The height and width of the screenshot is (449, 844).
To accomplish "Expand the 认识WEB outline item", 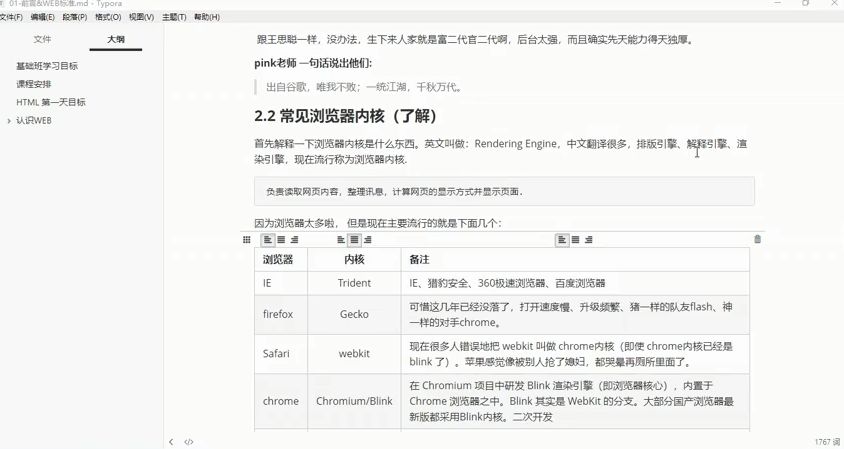I will [x=9, y=120].
